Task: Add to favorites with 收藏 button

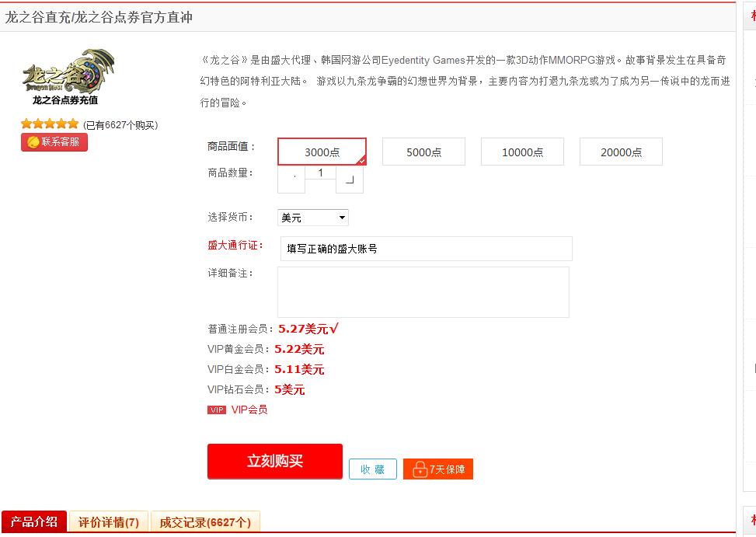Action: (373, 469)
